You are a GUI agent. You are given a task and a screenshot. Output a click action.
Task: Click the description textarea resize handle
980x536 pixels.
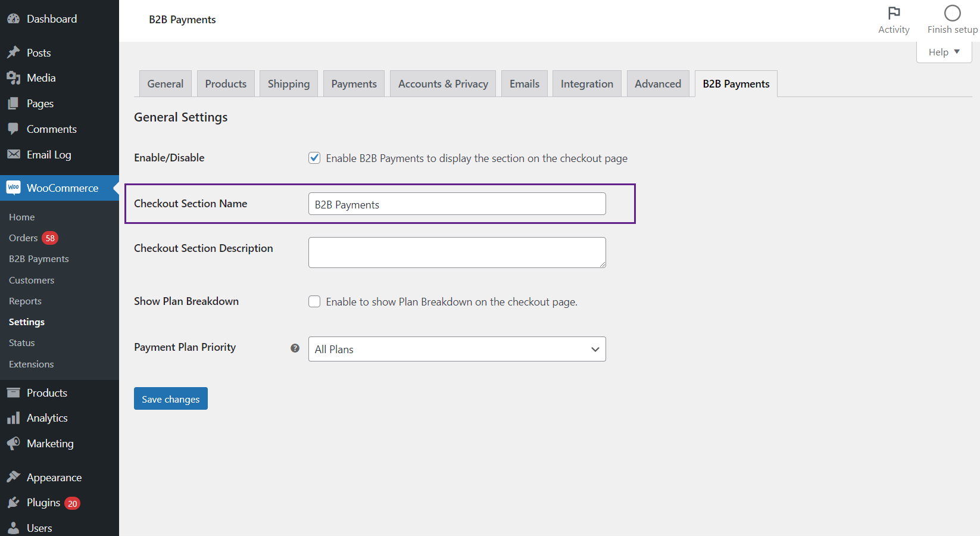click(602, 264)
